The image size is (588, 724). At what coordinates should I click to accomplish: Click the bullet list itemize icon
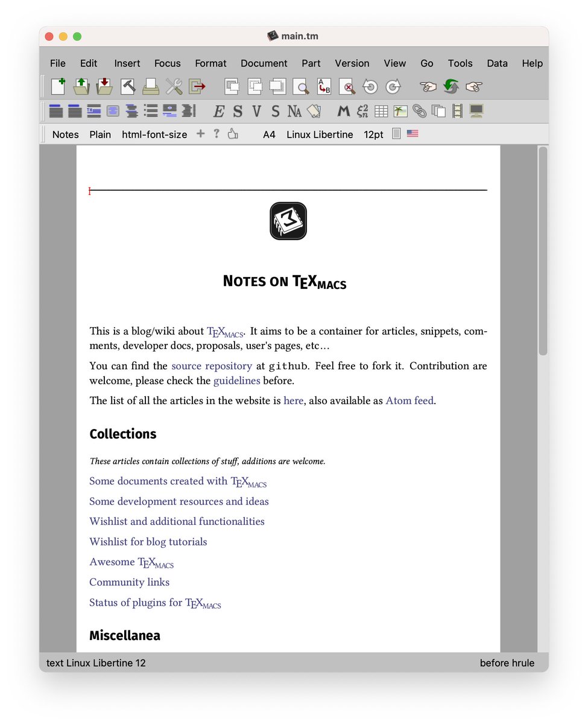pyautogui.click(x=151, y=111)
